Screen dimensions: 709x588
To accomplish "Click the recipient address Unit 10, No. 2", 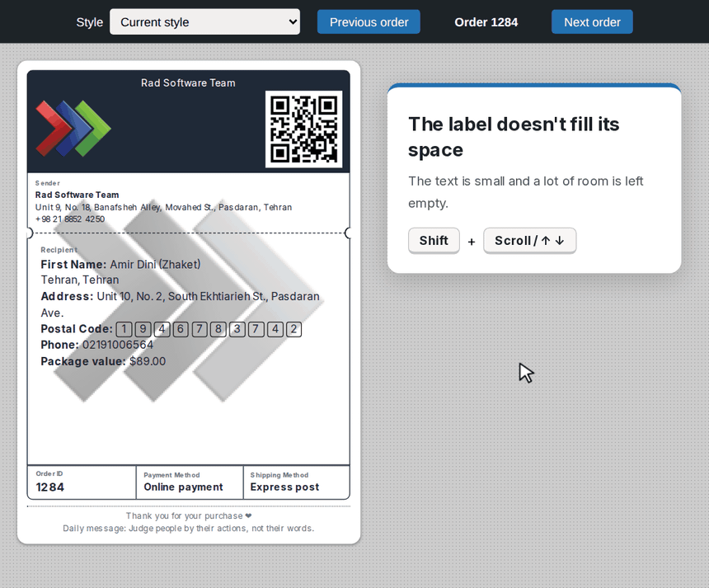I will click(180, 304).
